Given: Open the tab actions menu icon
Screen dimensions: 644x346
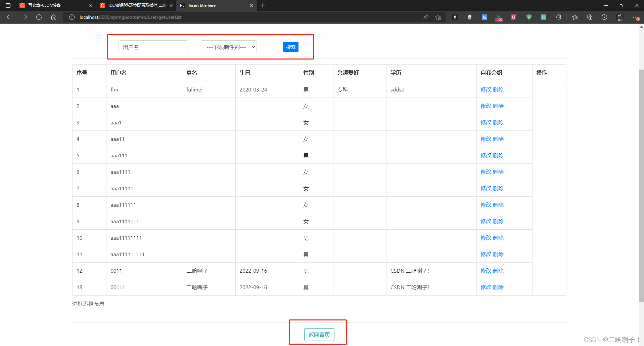Looking at the screenshot, I should 8,5.
